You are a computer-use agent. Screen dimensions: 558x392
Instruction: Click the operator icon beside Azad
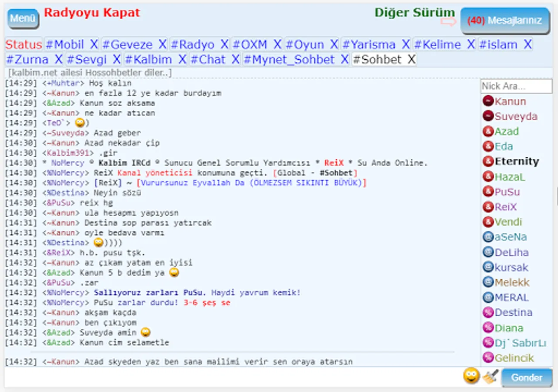488,132
